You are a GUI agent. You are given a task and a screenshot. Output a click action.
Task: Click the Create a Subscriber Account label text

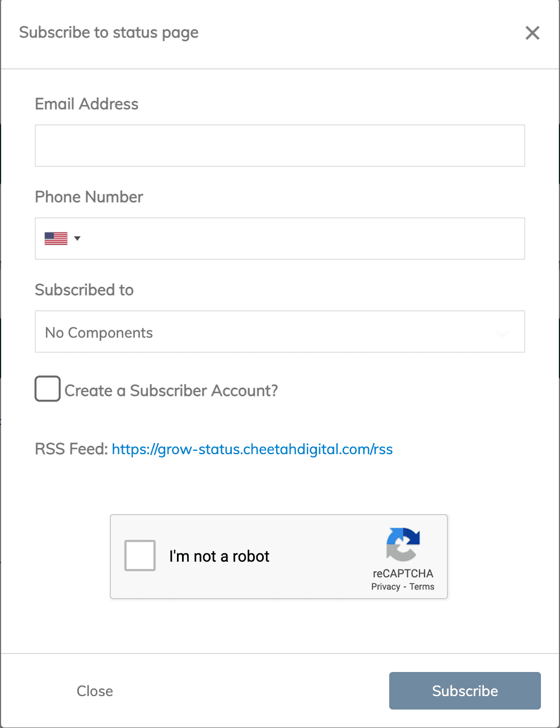pos(171,391)
